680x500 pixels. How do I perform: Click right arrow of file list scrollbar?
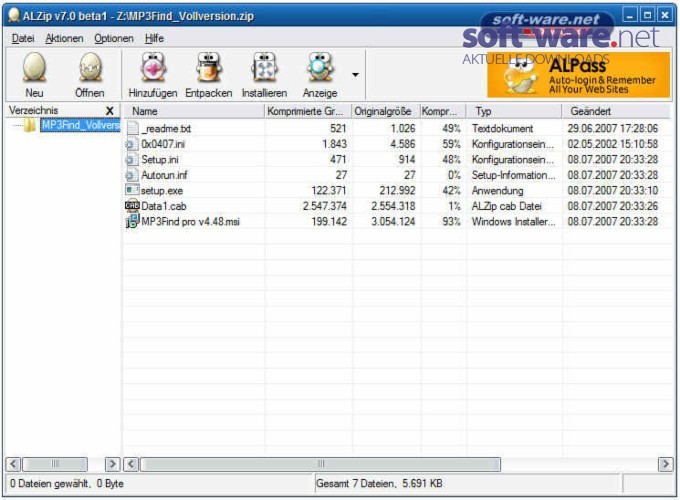[665, 464]
